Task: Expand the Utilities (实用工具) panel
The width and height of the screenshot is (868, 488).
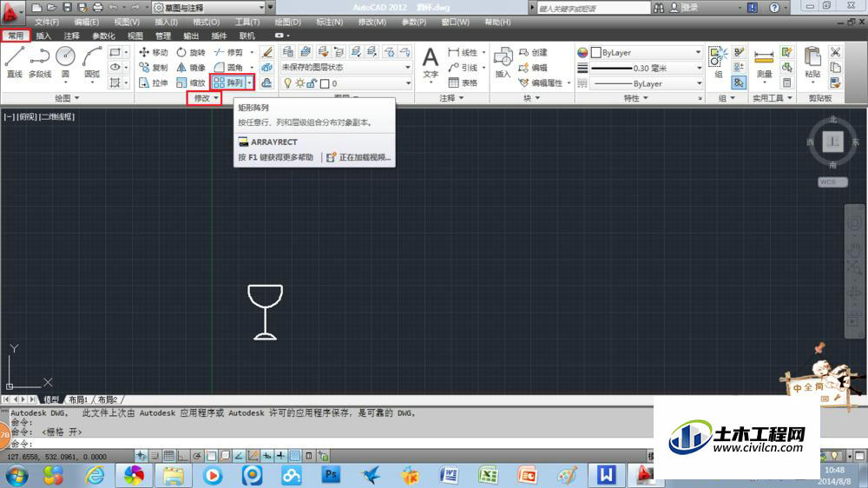Action: [x=773, y=98]
